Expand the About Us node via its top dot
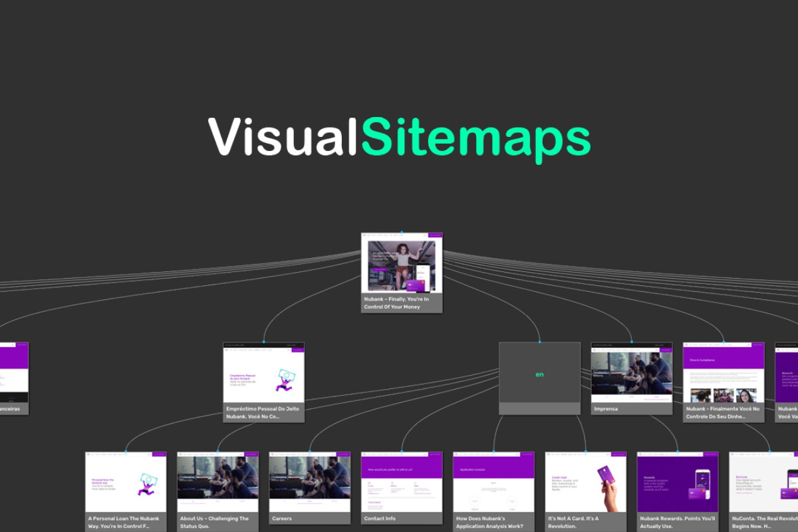The image size is (798, 532). click(x=216, y=452)
